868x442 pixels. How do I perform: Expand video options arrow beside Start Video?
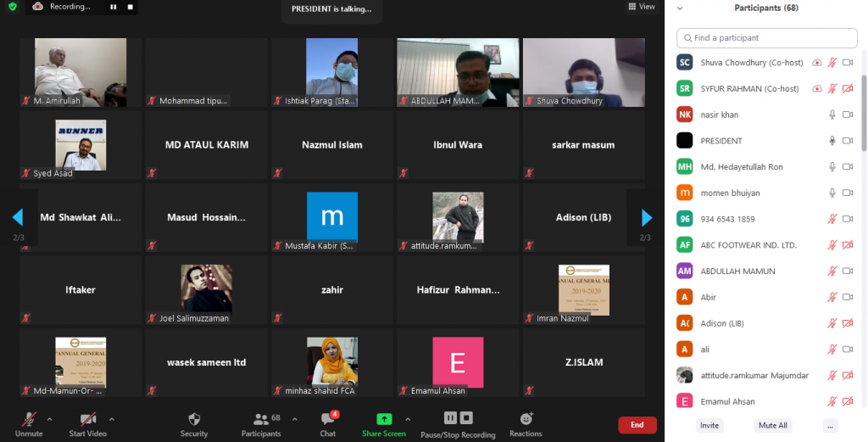coord(111,419)
